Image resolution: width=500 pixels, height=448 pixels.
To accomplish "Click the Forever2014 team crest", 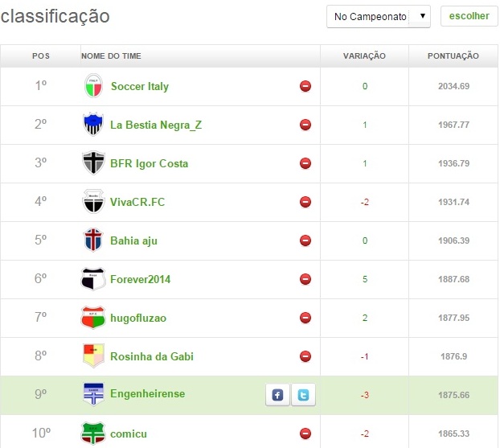I will [94, 279].
